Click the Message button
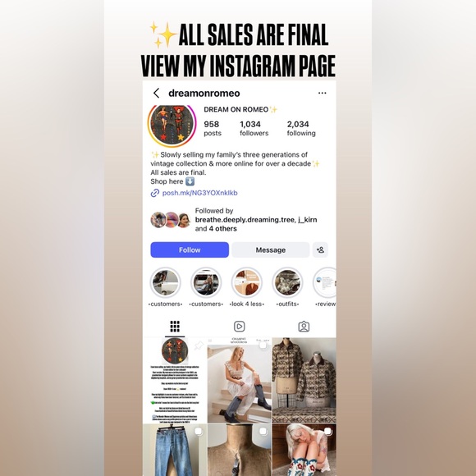The image size is (476, 476). (x=271, y=249)
